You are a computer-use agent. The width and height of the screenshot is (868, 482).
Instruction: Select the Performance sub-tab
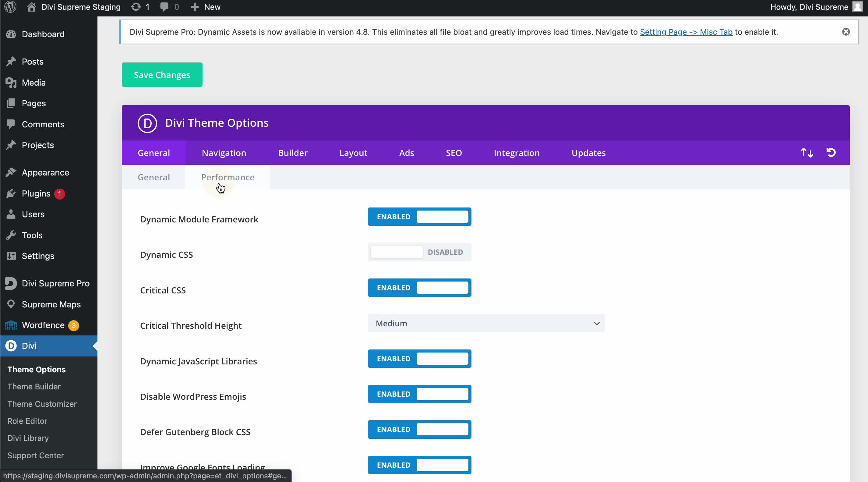[228, 177]
